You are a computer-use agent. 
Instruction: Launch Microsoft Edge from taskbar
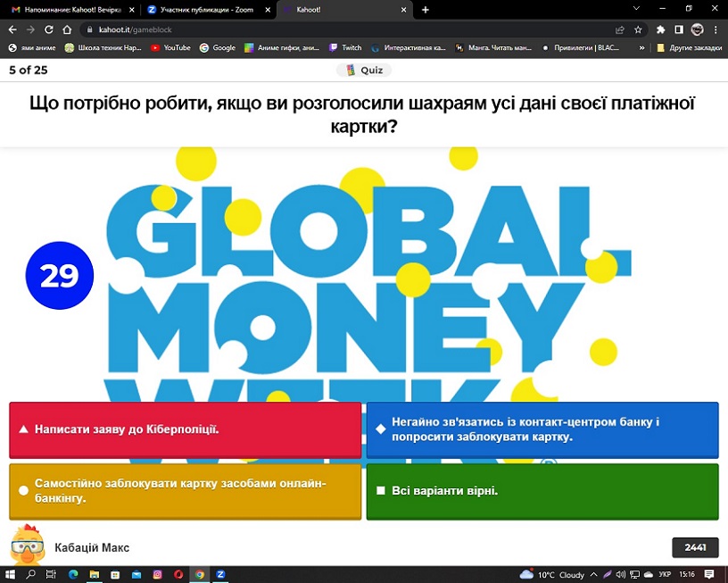click(73, 575)
